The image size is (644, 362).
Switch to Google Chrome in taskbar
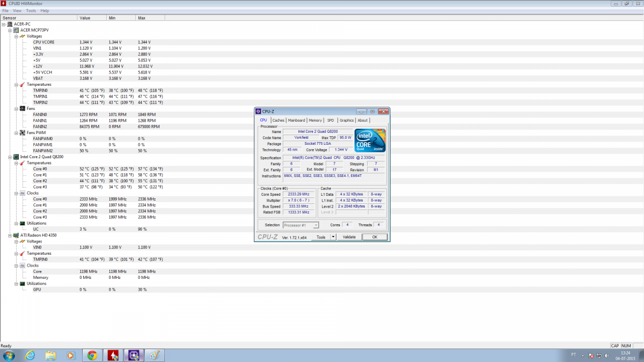(x=92, y=355)
